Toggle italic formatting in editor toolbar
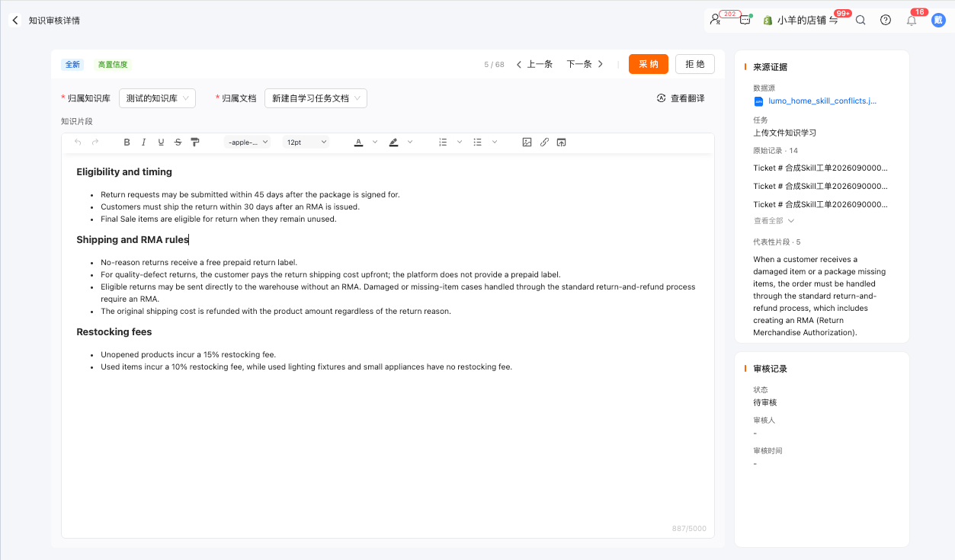Image resolution: width=955 pixels, height=560 pixels. pyautogui.click(x=143, y=142)
